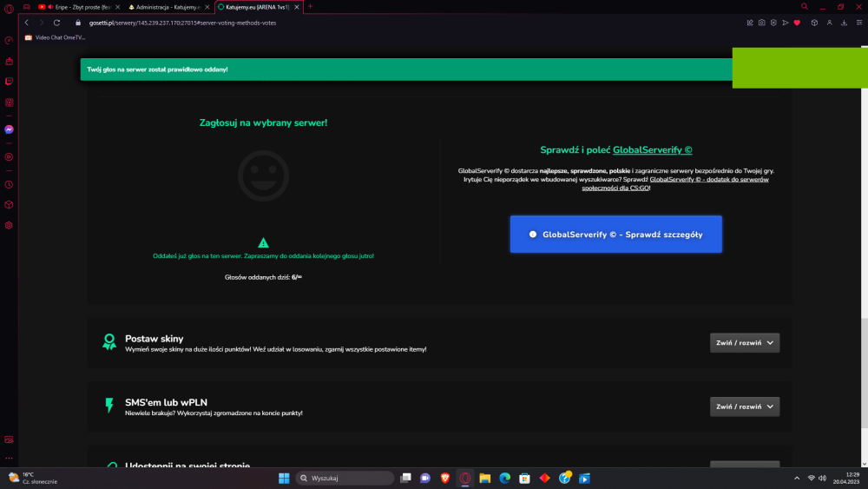Open the chat app on taskbar
This screenshot has width=868, height=489.
click(425, 478)
